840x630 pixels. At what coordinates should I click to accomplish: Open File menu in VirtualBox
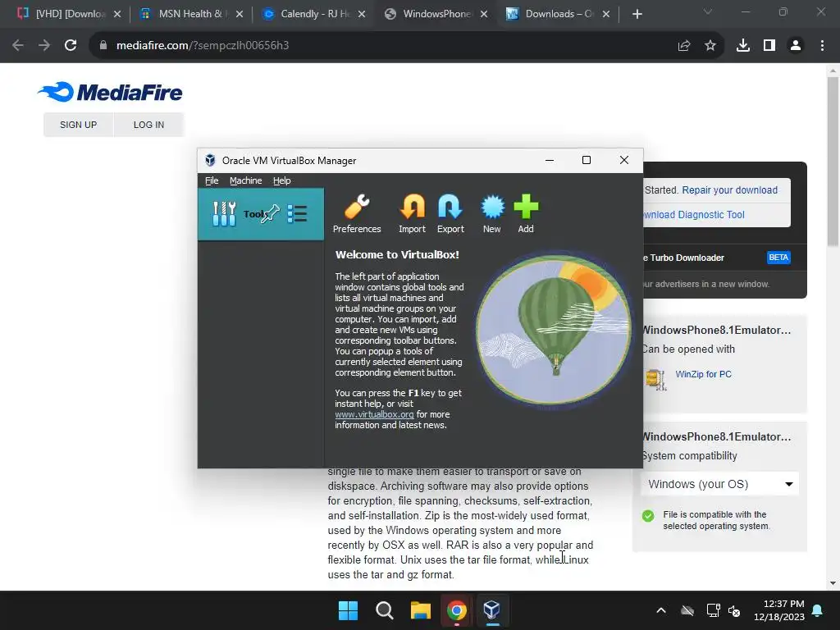click(x=212, y=180)
